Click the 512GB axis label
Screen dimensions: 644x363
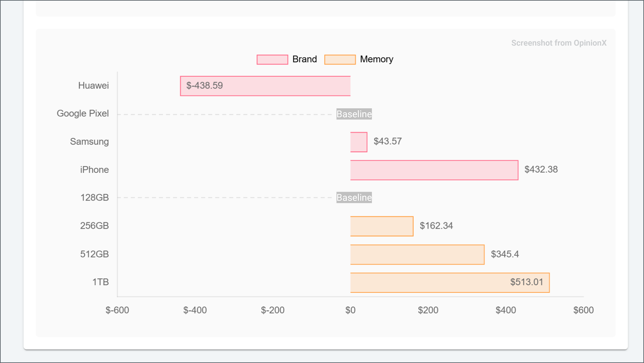[95, 254]
